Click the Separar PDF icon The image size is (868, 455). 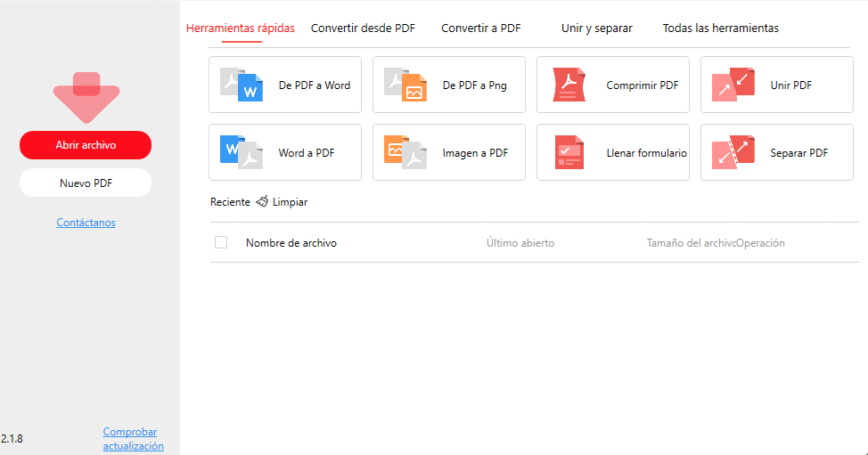(733, 152)
